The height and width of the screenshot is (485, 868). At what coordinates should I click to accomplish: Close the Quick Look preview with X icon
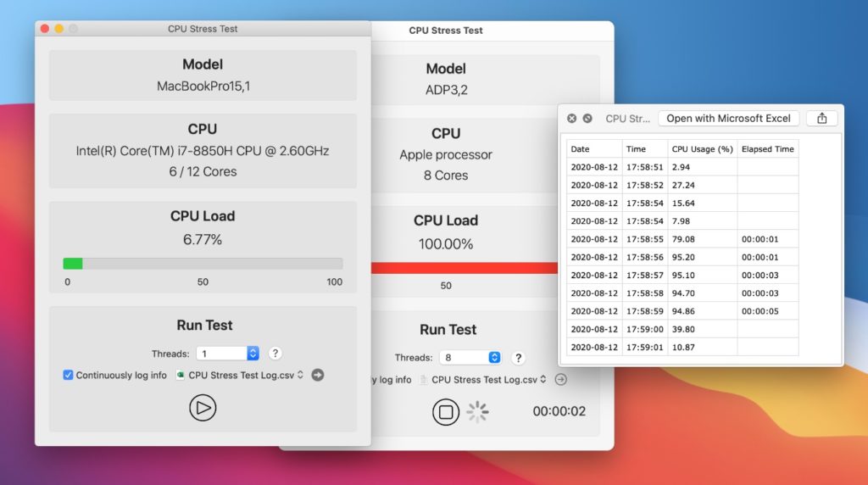[572, 119]
